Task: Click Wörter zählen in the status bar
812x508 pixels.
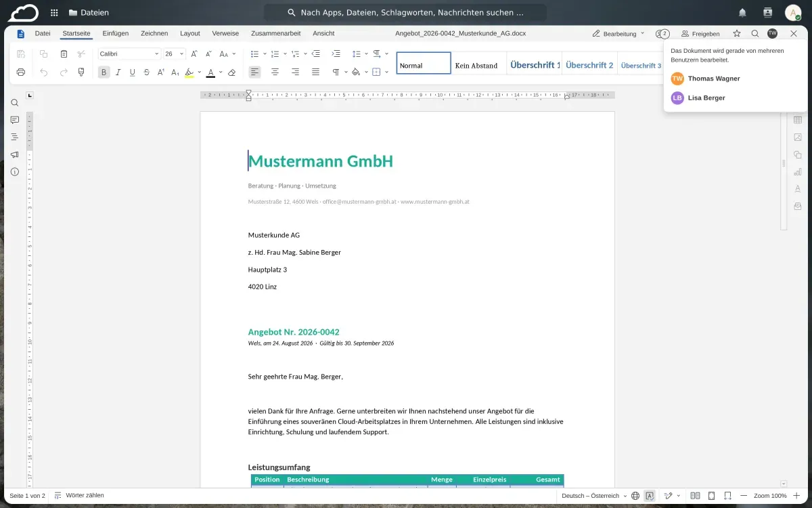Action: pos(79,496)
